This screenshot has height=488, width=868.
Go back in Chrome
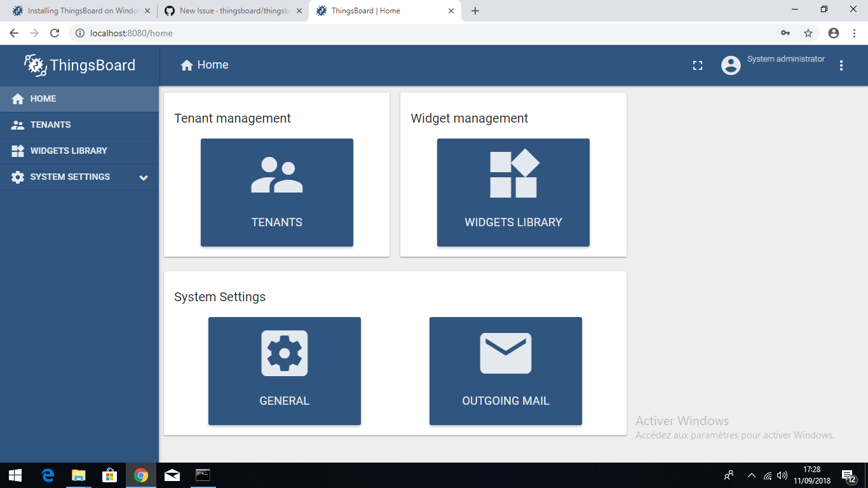(14, 33)
